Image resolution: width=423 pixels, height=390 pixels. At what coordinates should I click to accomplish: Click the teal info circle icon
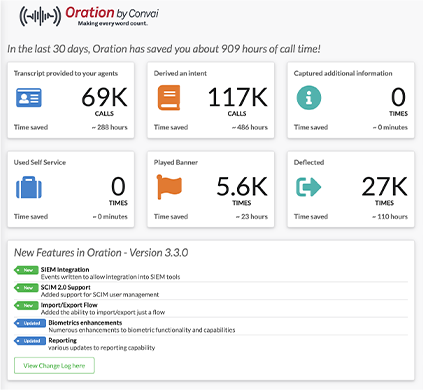(309, 98)
